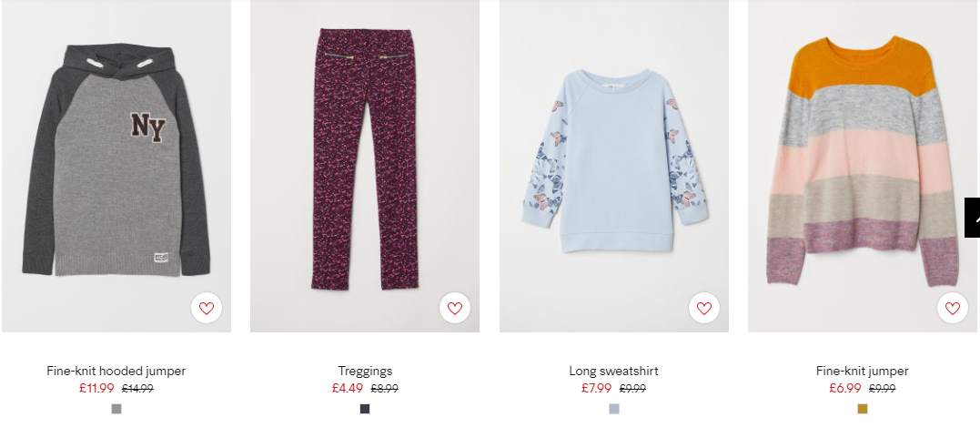Add Treggings to favourites with heart icon
Viewport: 980px width, 438px height.
(455, 308)
